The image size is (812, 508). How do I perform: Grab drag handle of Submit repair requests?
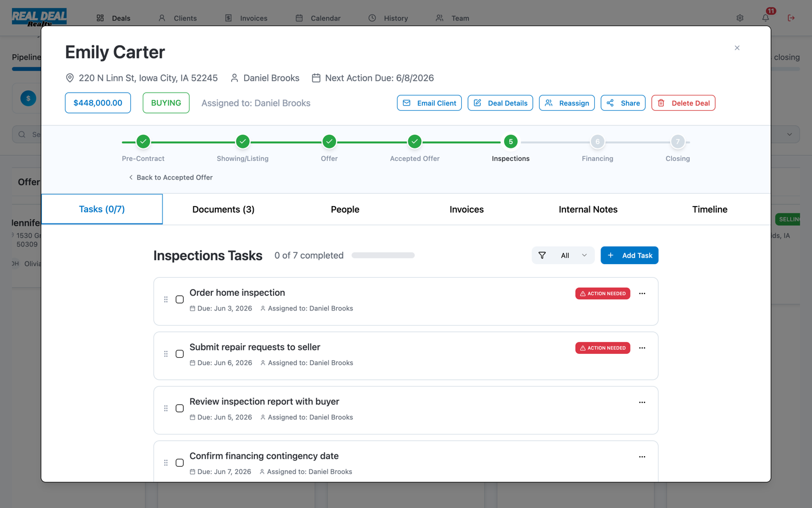pyautogui.click(x=166, y=354)
